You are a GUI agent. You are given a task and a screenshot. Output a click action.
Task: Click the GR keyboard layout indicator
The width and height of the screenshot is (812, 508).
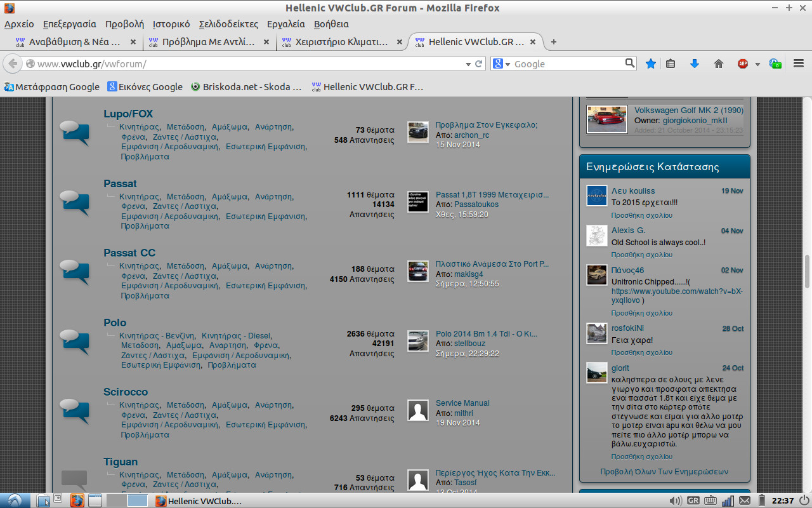click(693, 500)
